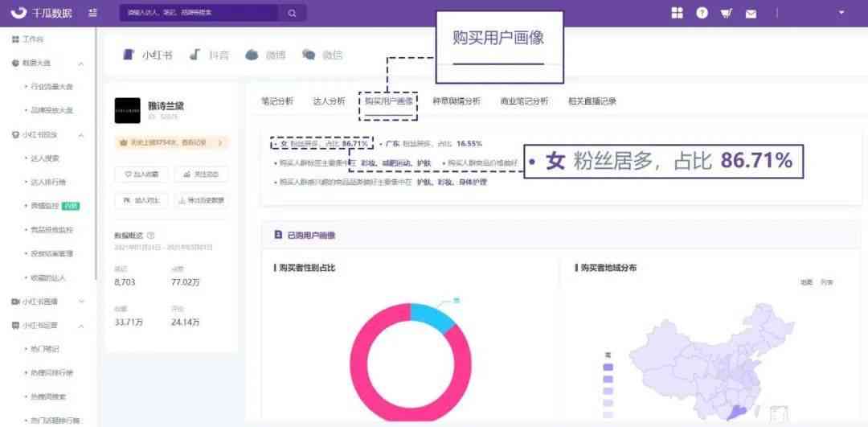Open the mail envelope icon
The width and height of the screenshot is (868, 427).
[751, 13]
